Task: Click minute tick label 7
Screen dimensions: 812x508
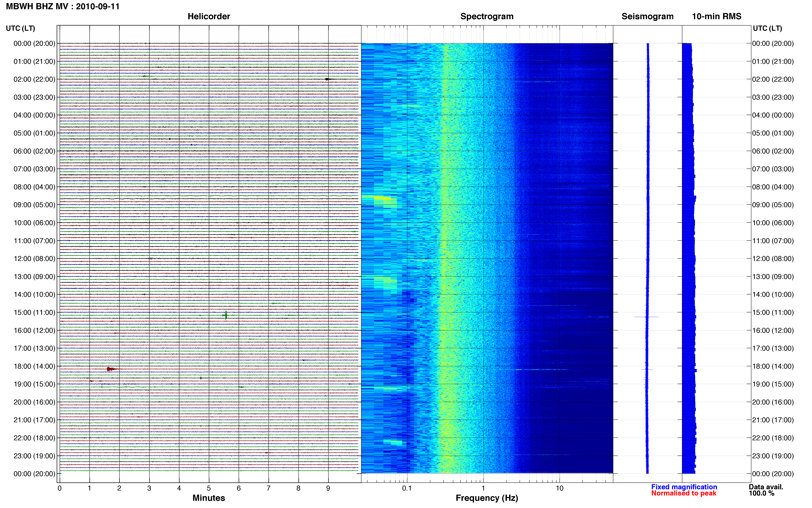Action: click(x=269, y=488)
